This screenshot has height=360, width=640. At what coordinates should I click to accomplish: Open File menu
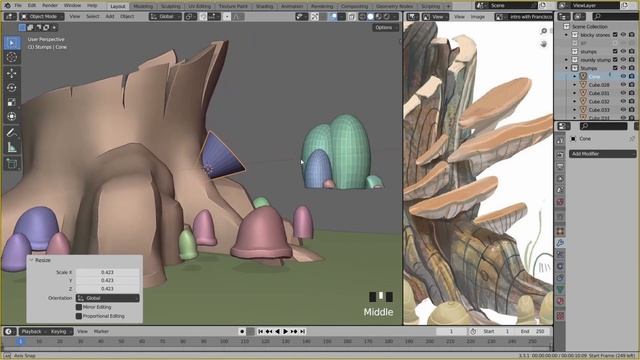18,6
